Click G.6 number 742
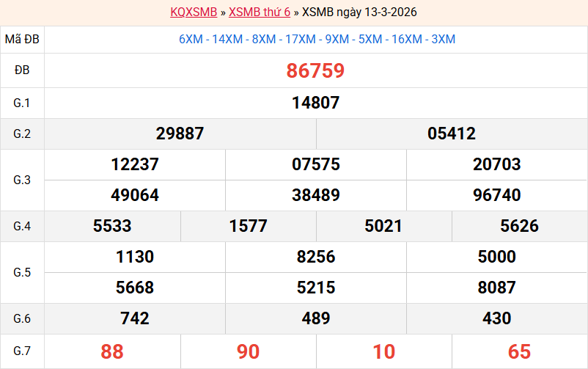Viewport: 588px width, 369px height. coord(135,318)
